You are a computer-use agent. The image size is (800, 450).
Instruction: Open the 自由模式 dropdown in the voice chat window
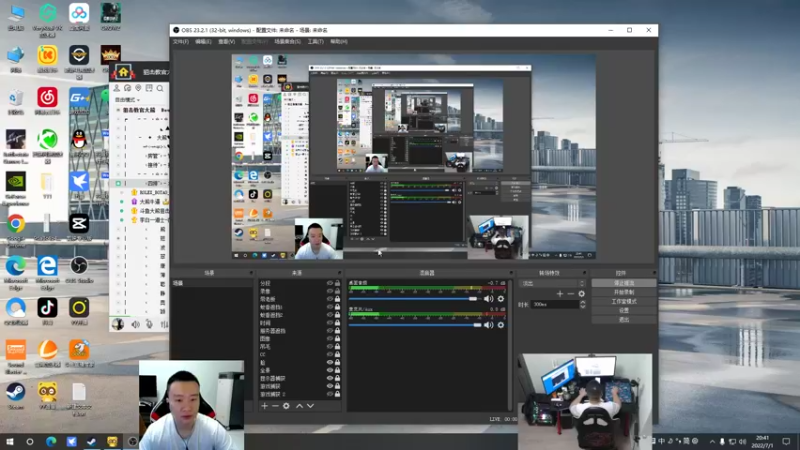point(127,100)
